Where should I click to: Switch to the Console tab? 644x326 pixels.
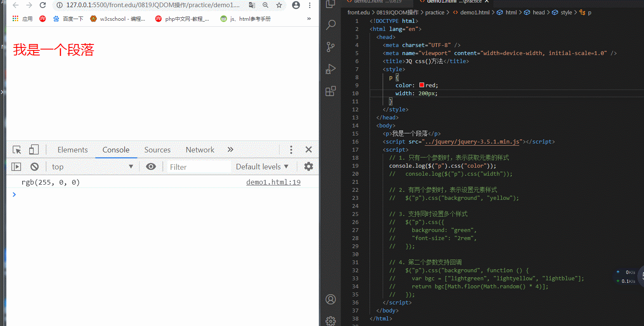[x=116, y=150]
